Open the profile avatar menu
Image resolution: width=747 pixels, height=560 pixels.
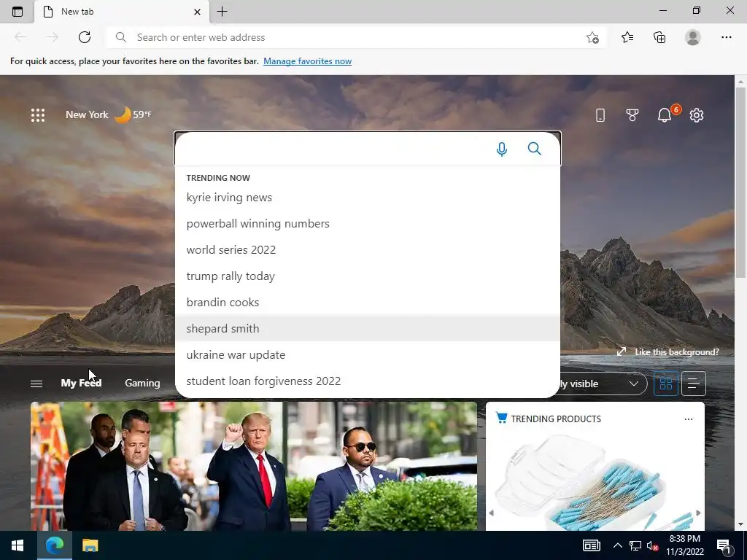click(x=693, y=37)
